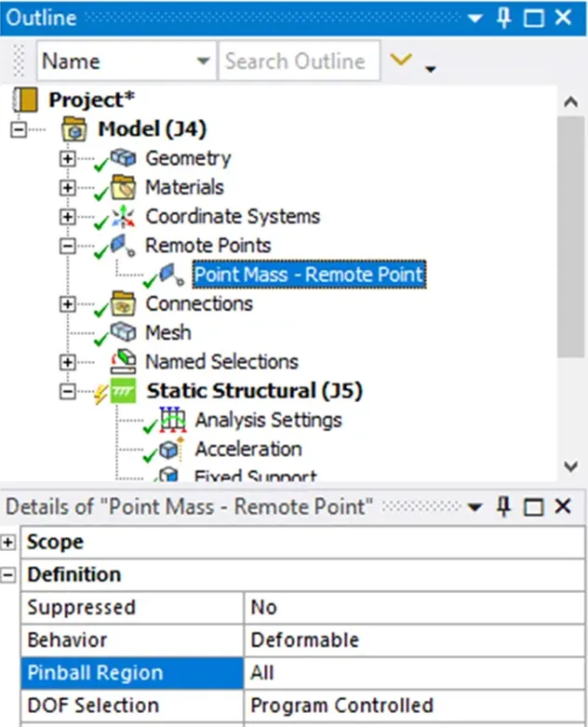Screen dimensions: 588x727
Task: Select Connections in the outline tree
Action: [x=199, y=303]
